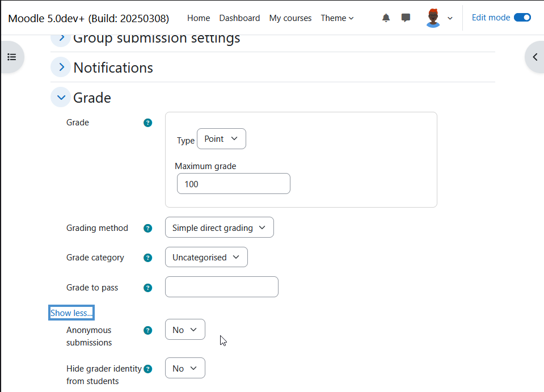
Task: Click the user avatar picture
Action: 433,18
